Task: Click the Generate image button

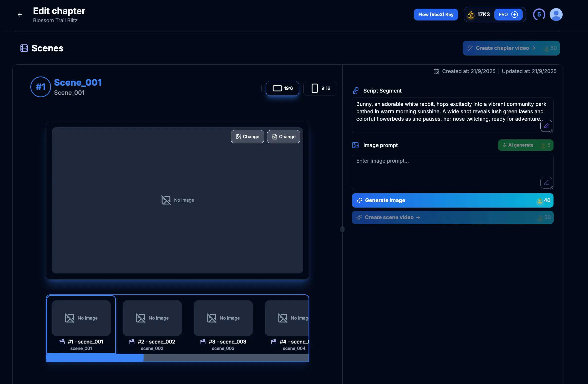Action: coord(452,200)
